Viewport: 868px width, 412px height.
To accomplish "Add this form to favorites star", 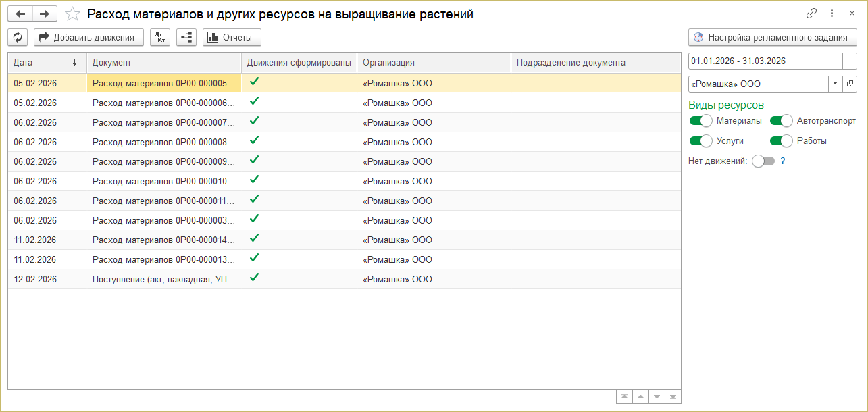I will tap(73, 14).
